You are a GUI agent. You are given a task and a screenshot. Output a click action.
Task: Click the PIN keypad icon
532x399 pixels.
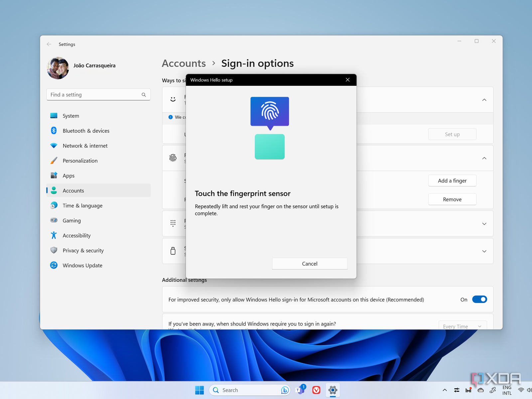[173, 223]
